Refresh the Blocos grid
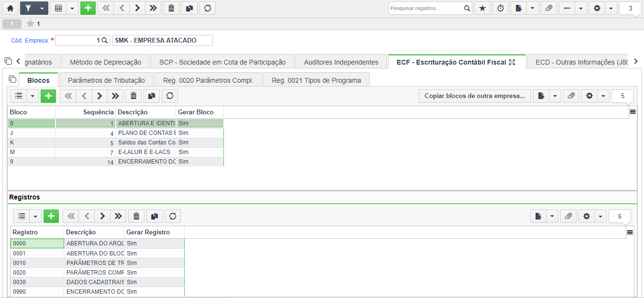644x298 pixels. pyautogui.click(x=170, y=96)
